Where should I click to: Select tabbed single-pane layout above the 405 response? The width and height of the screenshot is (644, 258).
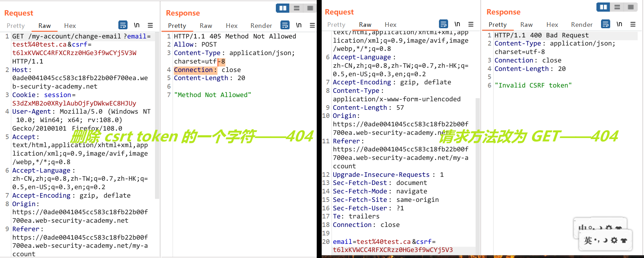pyautogui.click(x=310, y=8)
